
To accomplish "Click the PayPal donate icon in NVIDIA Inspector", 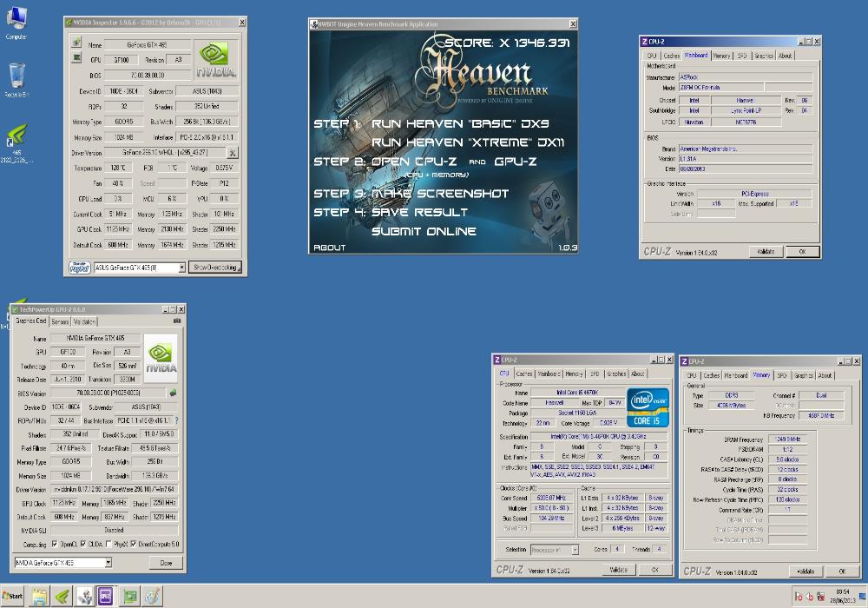I will [x=80, y=268].
